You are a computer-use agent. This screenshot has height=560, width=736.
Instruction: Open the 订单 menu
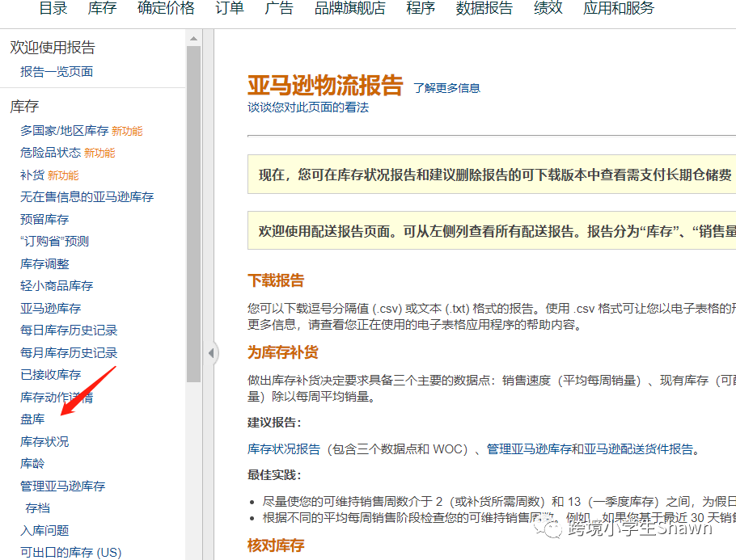pyautogui.click(x=230, y=8)
